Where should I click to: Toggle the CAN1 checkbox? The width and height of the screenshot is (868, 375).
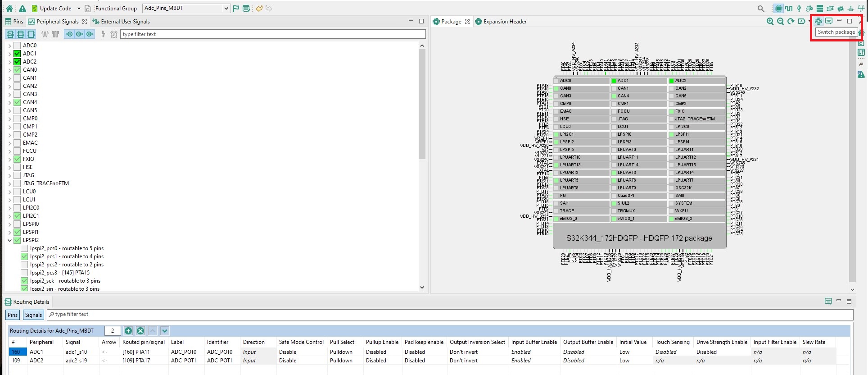(17, 78)
